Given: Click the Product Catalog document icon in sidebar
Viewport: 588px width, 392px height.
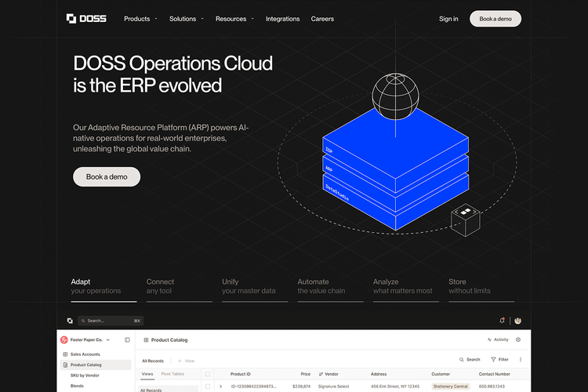Looking at the screenshot, I should tap(65, 365).
